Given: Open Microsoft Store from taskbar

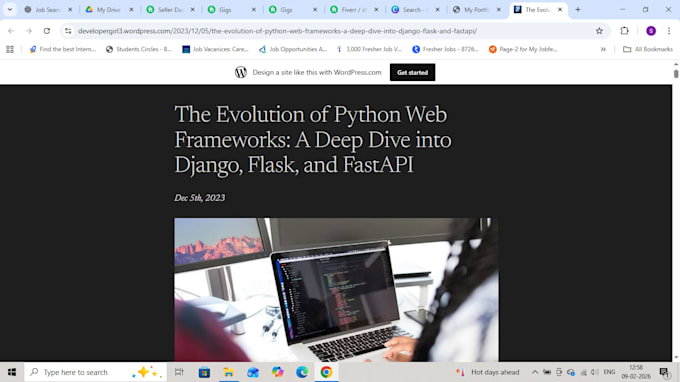Looking at the screenshot, I should [204, 372].
